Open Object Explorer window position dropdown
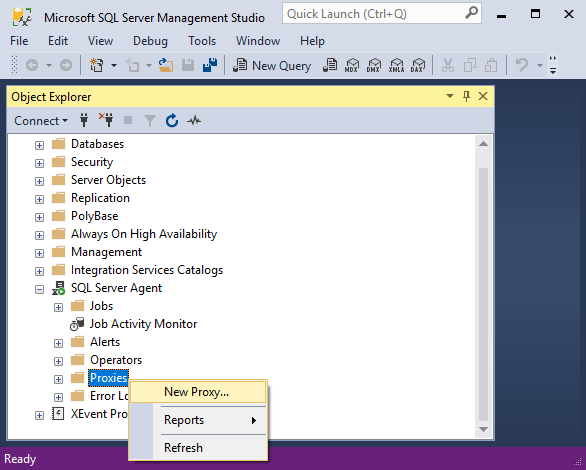This screenshot has width=586, height=470. click(450, 96)
